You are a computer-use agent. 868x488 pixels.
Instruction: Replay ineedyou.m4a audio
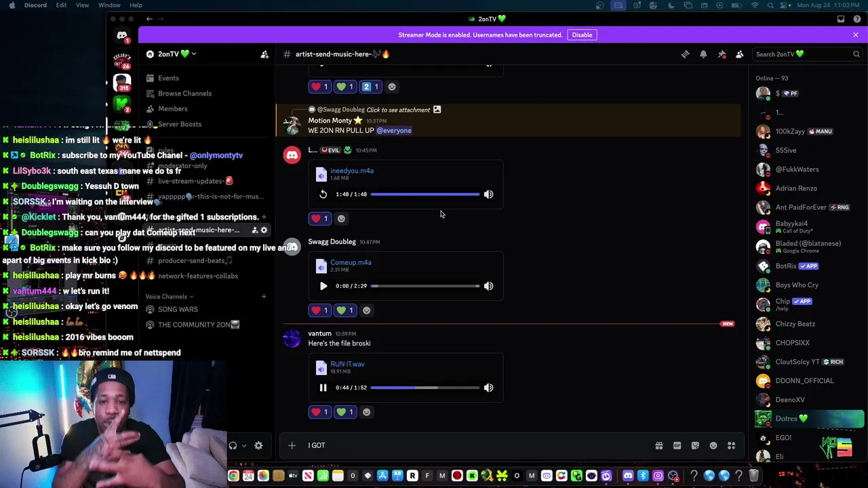point(323,195)
